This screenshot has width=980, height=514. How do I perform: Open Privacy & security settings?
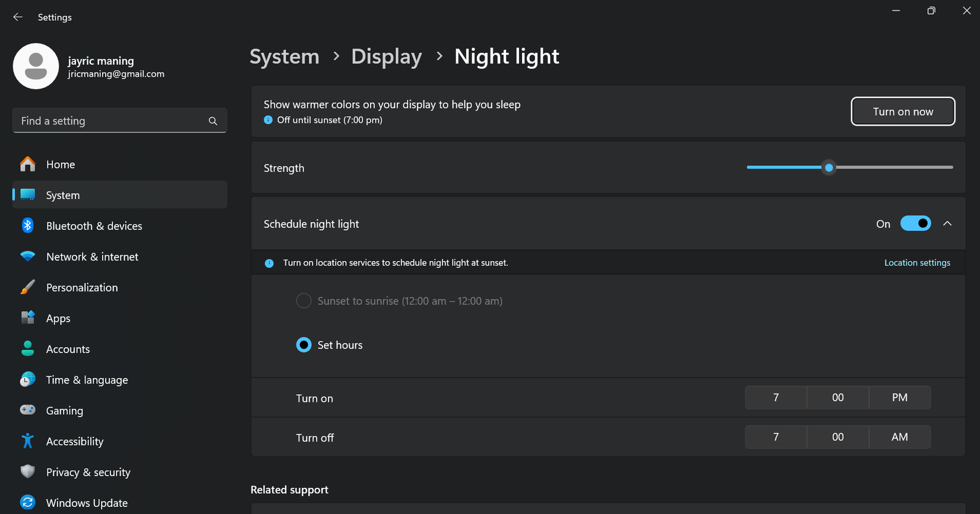coord(88,472)
